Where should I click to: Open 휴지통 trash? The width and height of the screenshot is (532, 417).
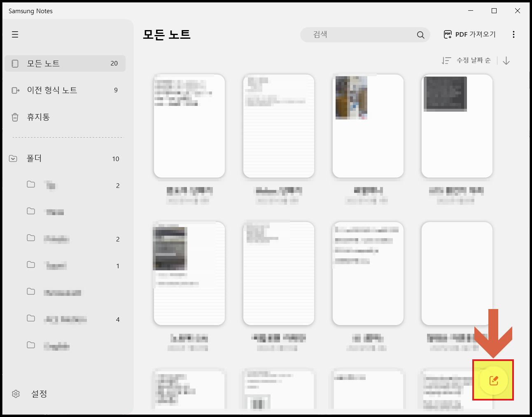point(65,117)
